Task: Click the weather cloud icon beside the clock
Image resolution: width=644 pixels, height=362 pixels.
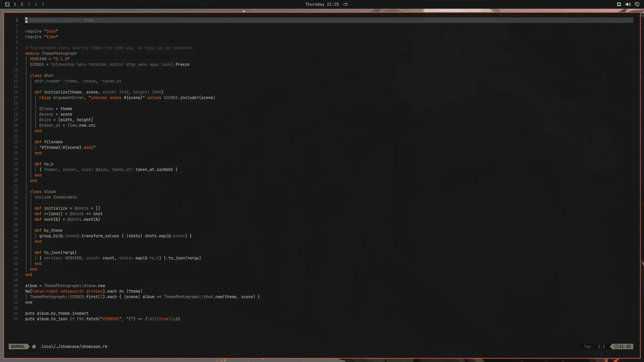Action: click(345, 4)
